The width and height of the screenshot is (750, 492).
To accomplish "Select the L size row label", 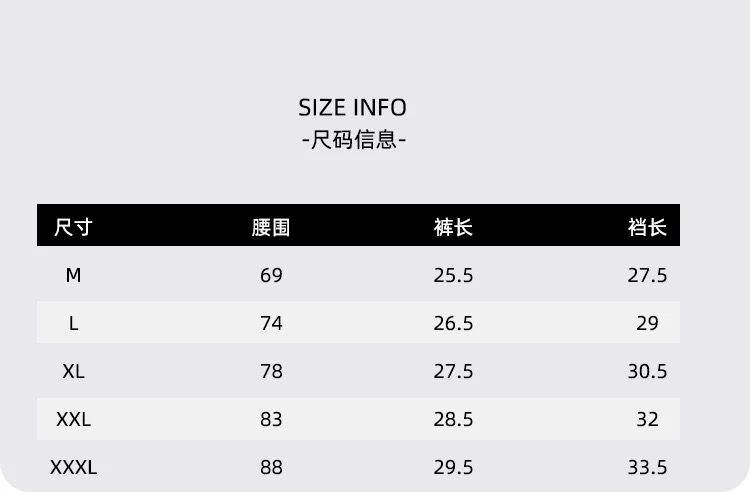I will [x=73, y=323].
